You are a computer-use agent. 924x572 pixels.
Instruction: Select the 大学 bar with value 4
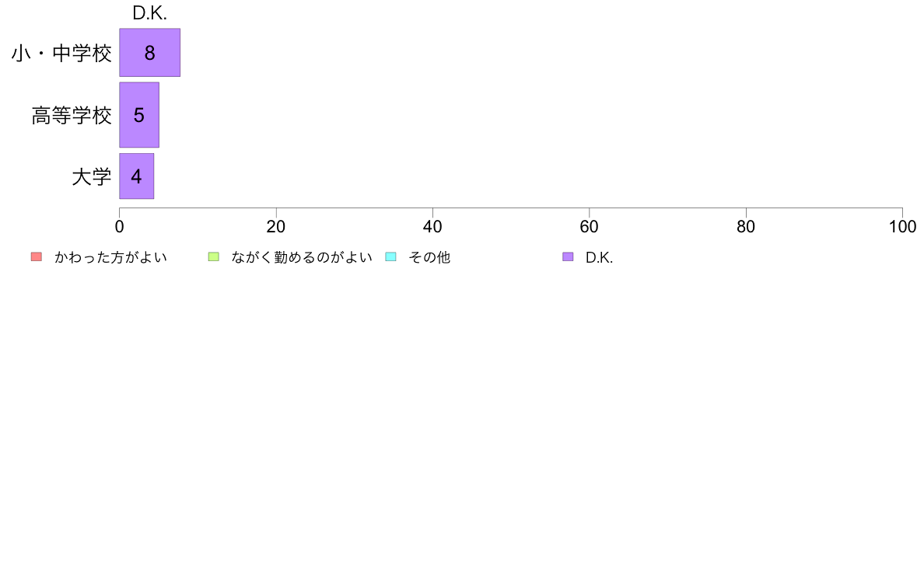(137, 176)
